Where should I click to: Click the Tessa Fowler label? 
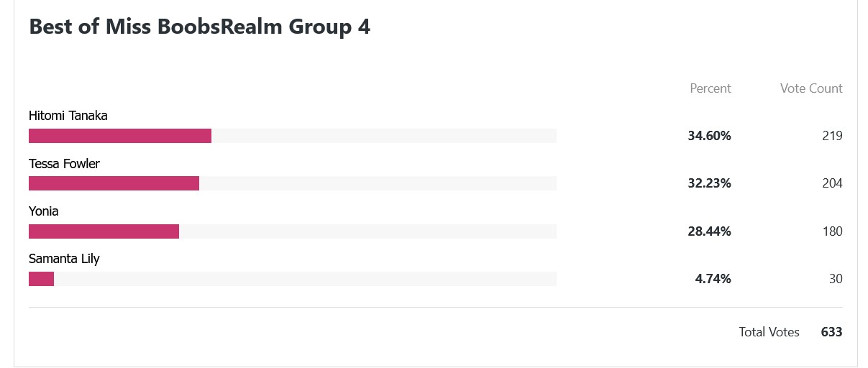(x=64, y=164)
